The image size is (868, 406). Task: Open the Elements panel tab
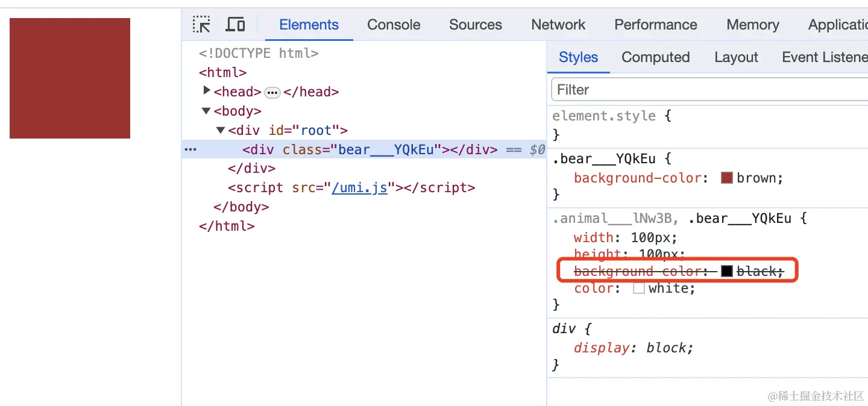tap(309, 25)
